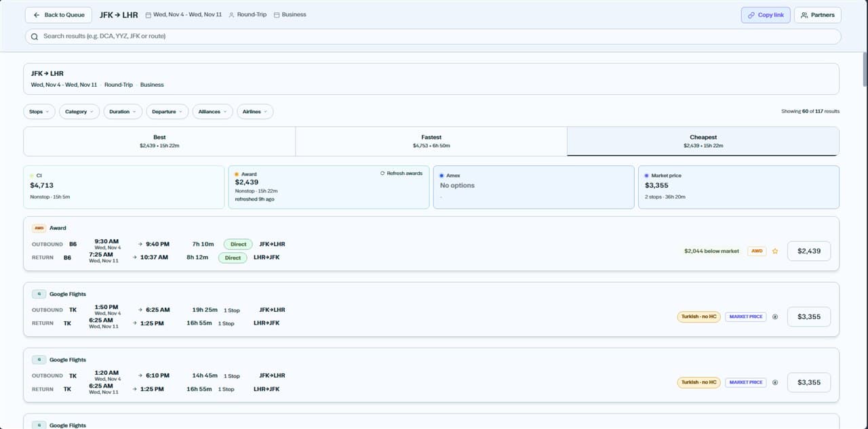Viewport: 868px width, 429px height.
Task: Click the people icon on the Partners button
Action: [804, 15]
